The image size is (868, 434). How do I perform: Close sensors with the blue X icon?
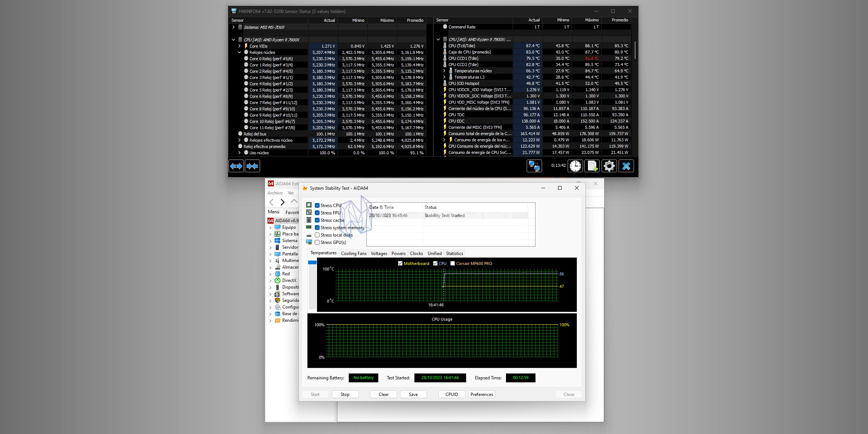pos(626,166)
